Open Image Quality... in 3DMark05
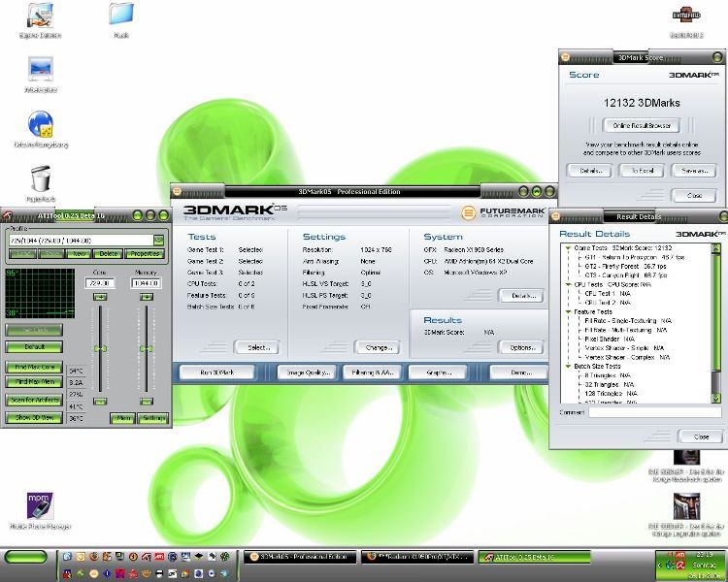The image size is (728, 582). click(x=307, y=372)
